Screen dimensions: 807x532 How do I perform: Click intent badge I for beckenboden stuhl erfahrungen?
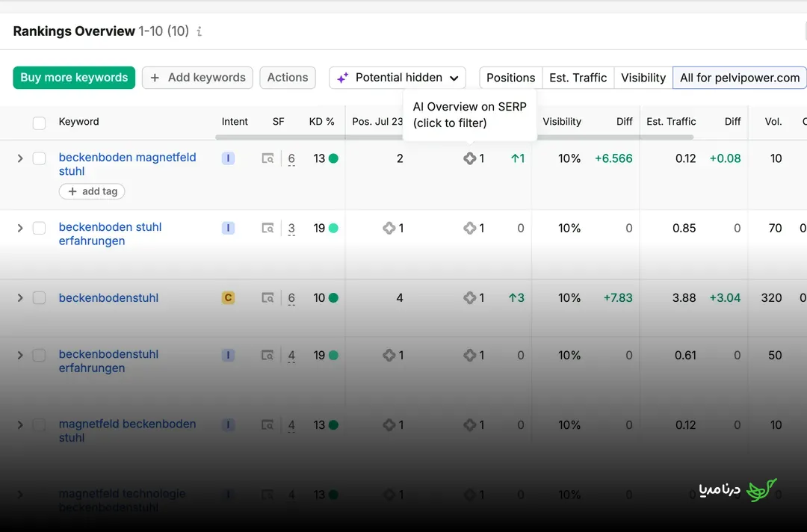tap(228, 228)
